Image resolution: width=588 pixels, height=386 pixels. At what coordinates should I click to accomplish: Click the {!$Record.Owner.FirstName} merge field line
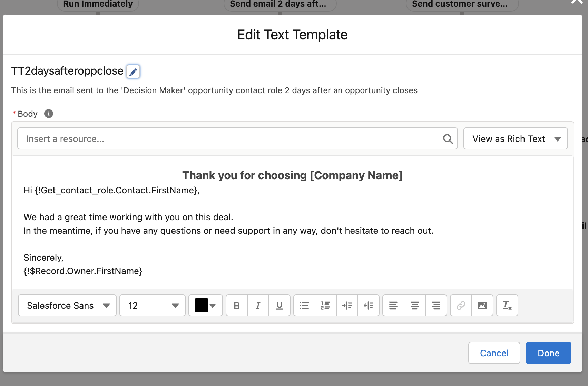(83, 271)
